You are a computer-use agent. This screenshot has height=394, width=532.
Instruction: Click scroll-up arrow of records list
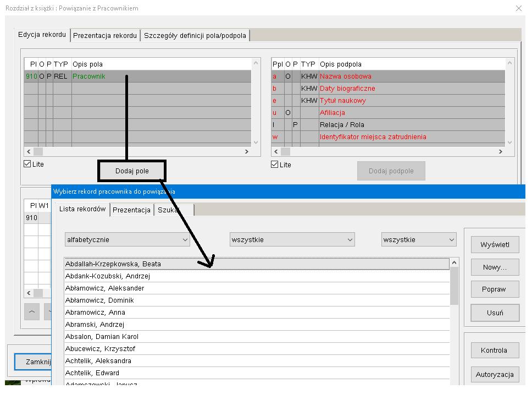click(455, 262)
